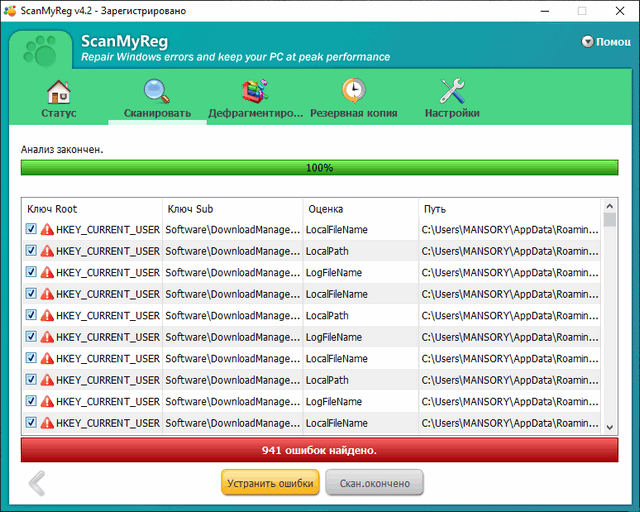
Task: Click the house icon for Статус
Action: [x=59, y=92]
